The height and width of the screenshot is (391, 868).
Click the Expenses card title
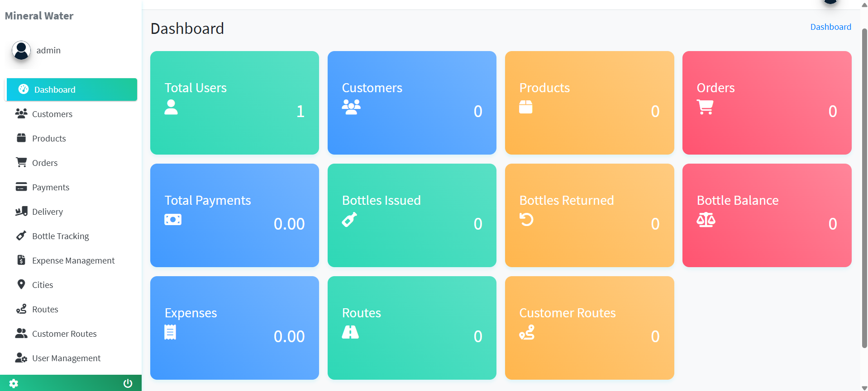pyautogui.click(x=191, y=313)
